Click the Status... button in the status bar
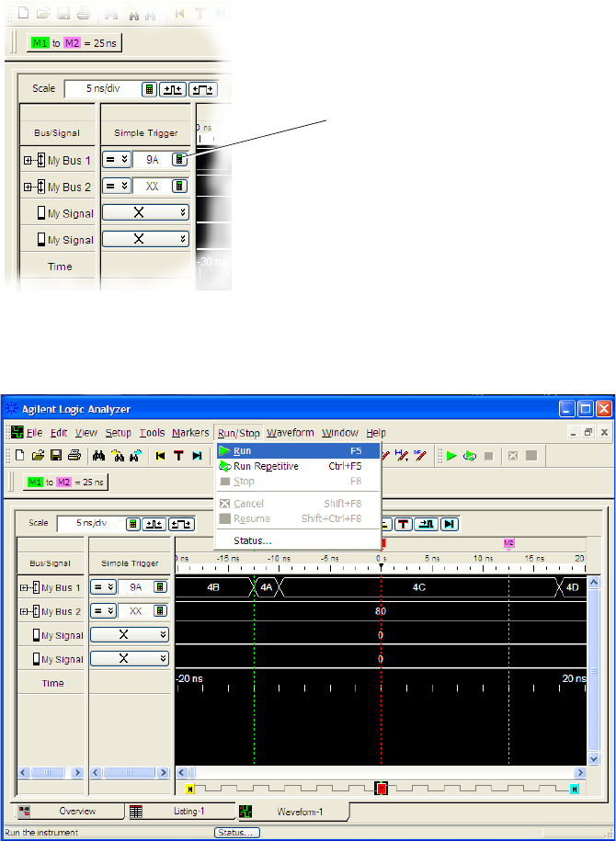The height and width of the screenshot is (841, 616). click(236, 833)
